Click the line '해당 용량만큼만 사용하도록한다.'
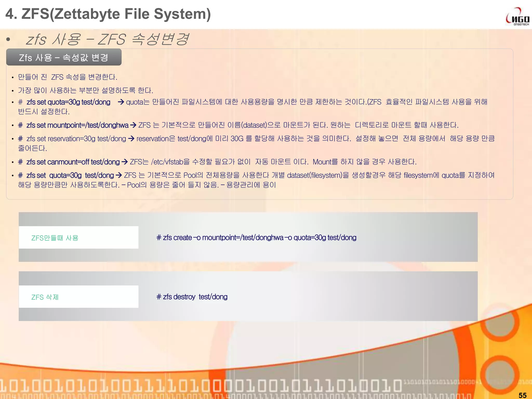 (x=69, y=185)
